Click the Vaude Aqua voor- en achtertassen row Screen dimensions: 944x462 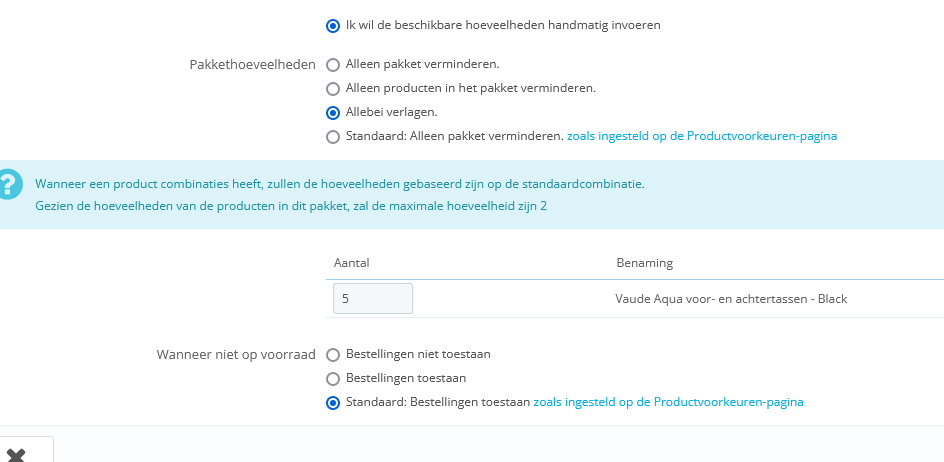(731, 299)
